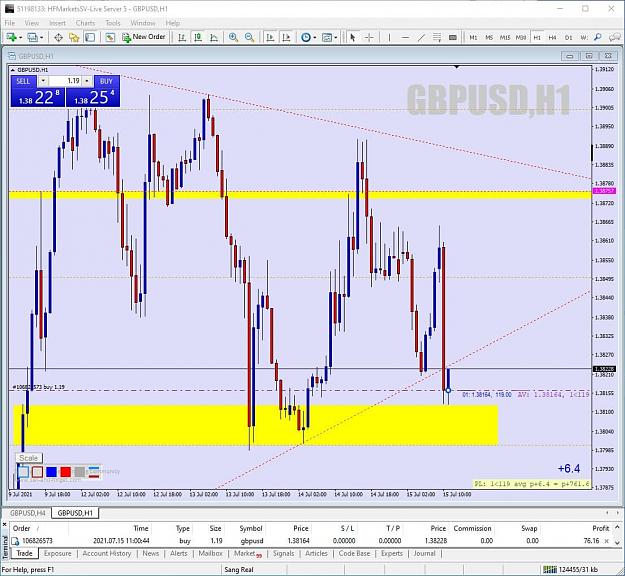The image size is (625, 576).
Task: Switch to M5 timeframe
Action: pos(489,37)
